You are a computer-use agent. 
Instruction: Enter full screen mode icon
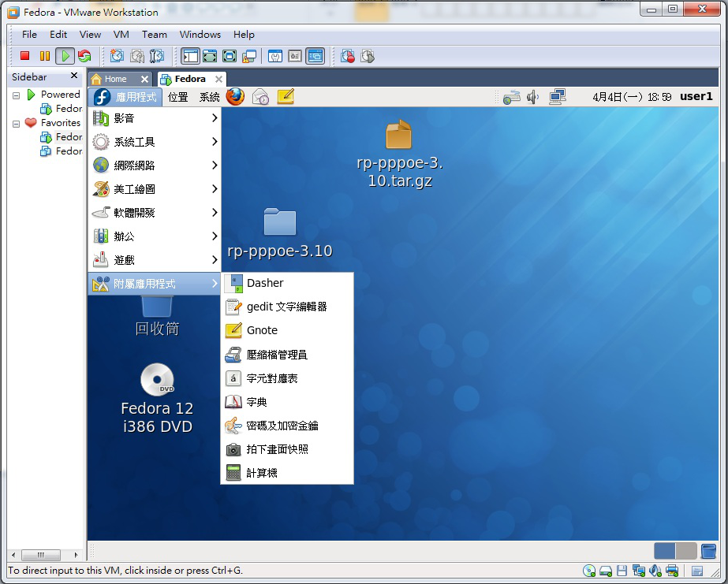click(x=230, y=56)
